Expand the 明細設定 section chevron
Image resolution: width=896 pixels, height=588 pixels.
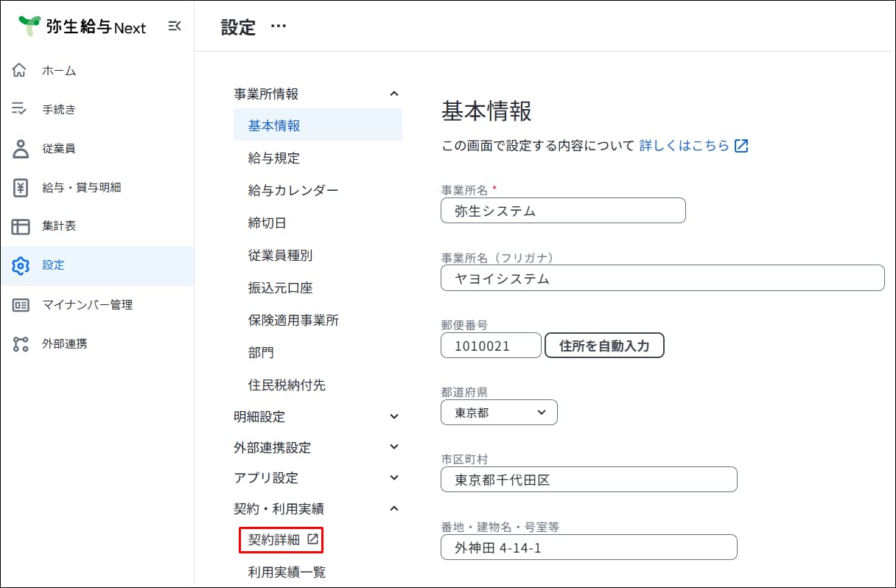point(394,416)
